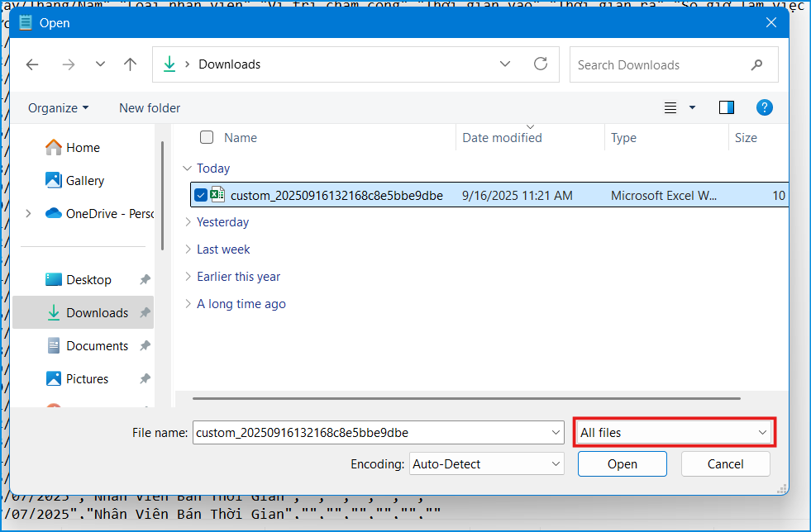Expand the OneDrive tree node
Screen dimensions: 811x532
tap(28, 213)
